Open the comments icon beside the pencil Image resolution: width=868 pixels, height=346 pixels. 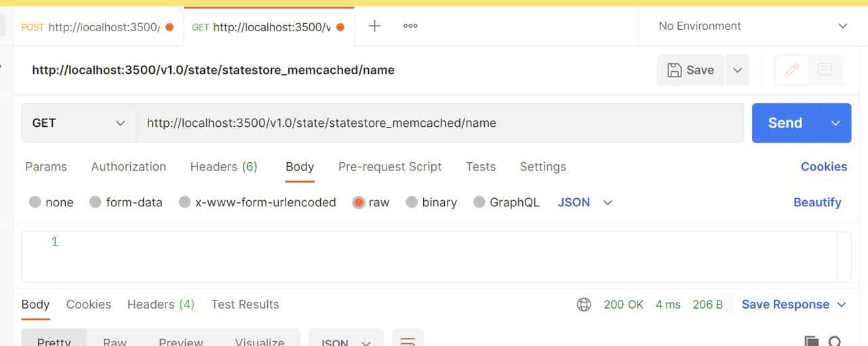[x=825, y=70]
